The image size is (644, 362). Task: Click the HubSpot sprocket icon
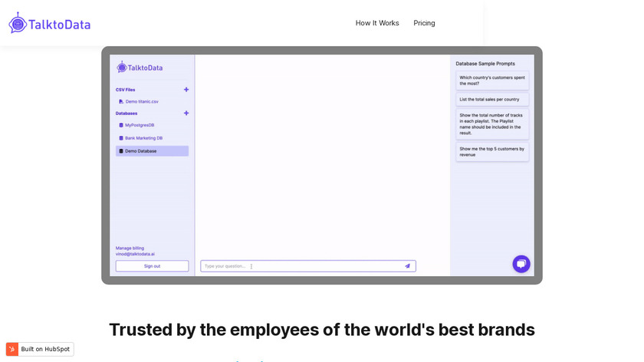point(12,349)
